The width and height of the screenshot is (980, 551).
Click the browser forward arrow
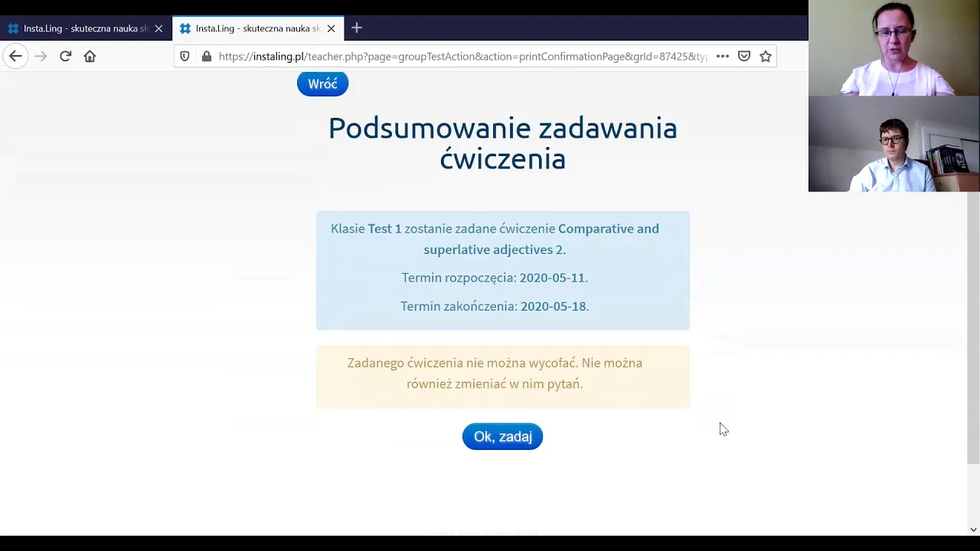(41, 56)
